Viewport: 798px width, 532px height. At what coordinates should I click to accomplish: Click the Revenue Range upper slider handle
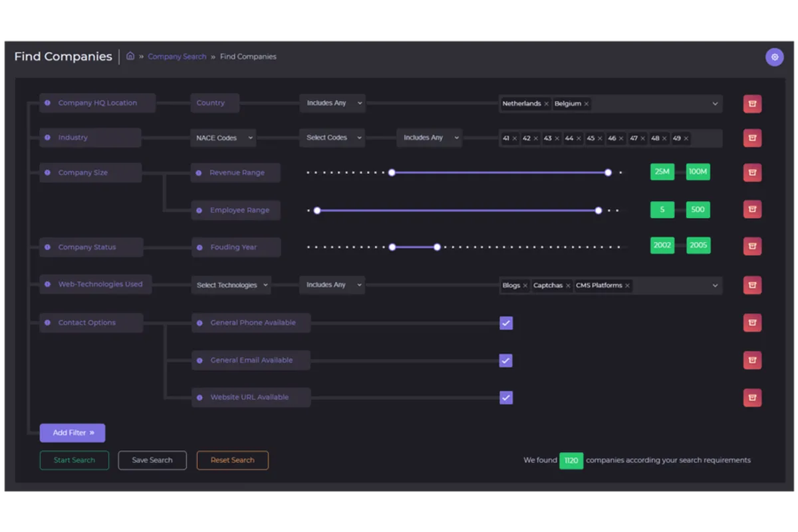coord(608,172)
